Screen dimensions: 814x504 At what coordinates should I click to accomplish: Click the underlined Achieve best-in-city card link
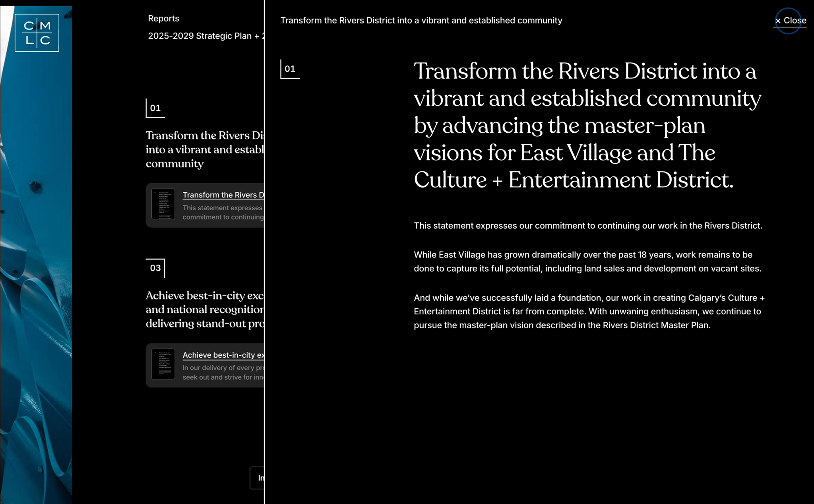pos(223,355)
